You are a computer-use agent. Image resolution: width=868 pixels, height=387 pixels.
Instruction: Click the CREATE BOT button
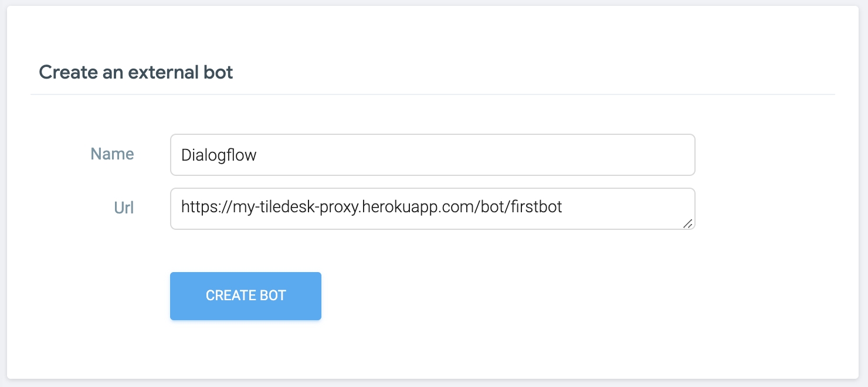point(246,296)
